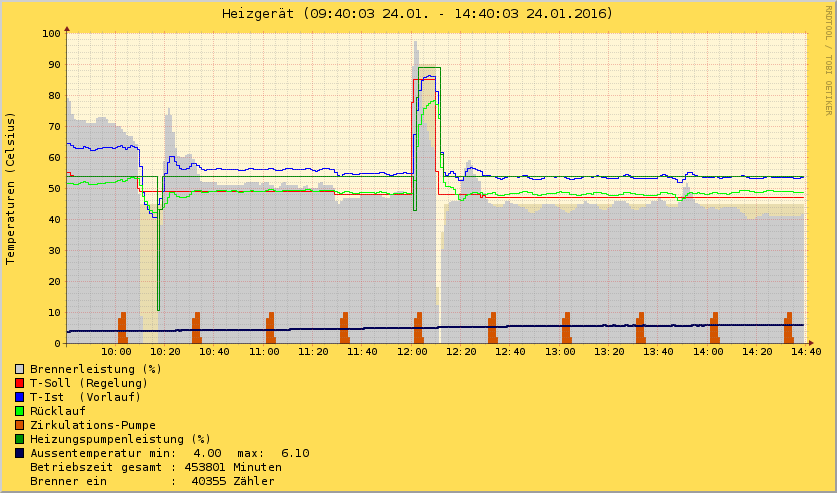Viewport: 837px width, 493px height.
Task: Click the 'Brennerleistung (%)' legend label
Action: (x=96, y=369)
